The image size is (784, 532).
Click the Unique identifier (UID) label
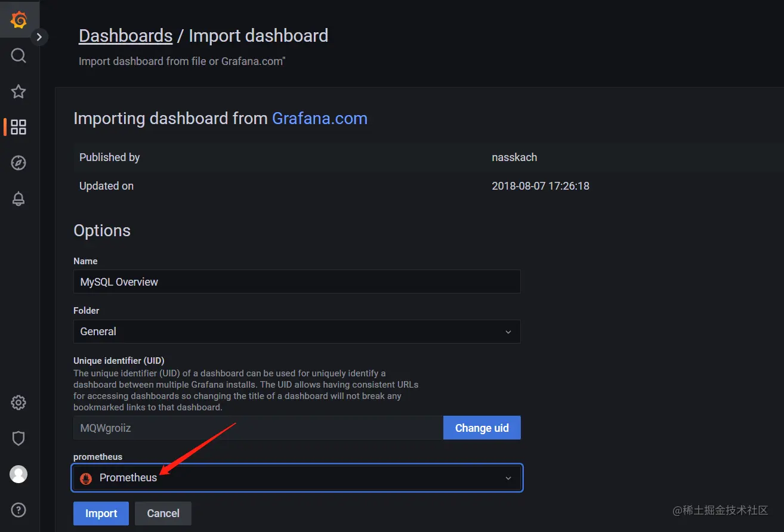(119, 360)
